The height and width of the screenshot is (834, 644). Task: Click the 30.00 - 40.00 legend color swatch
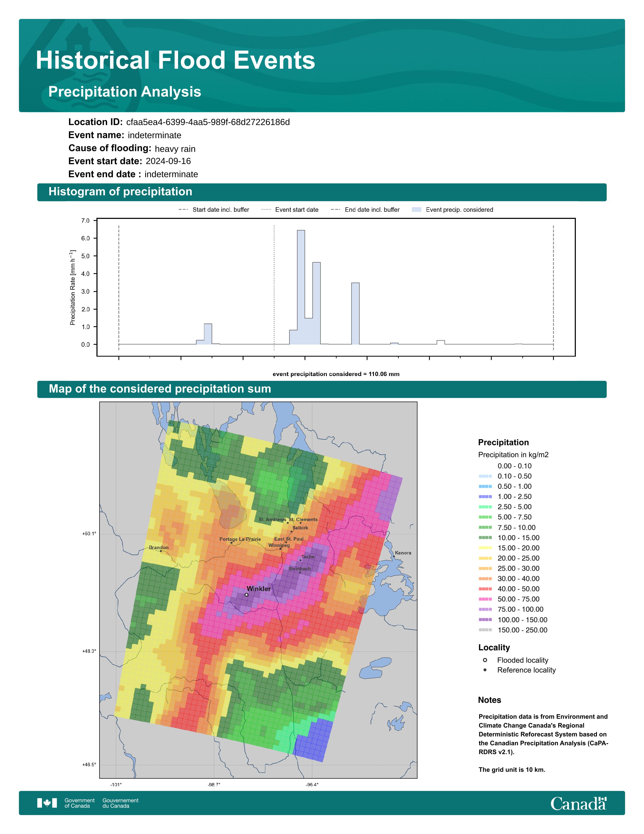485,579
